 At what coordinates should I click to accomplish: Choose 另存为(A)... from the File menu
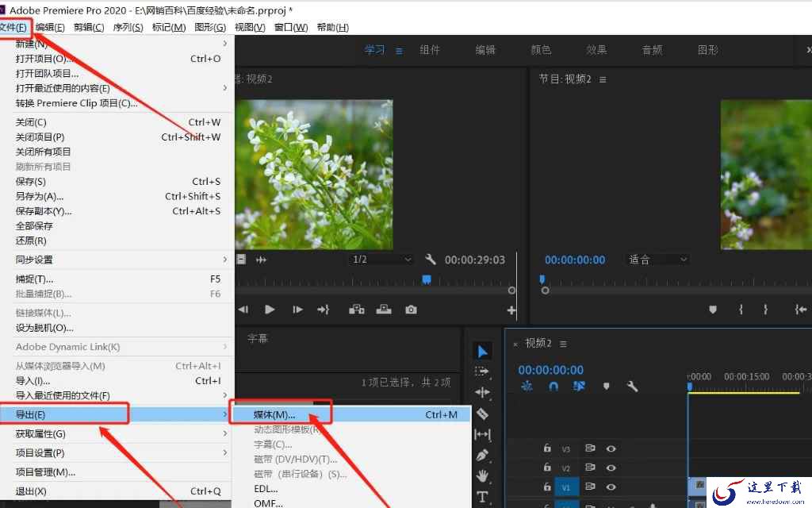click(x=117, y=196)
